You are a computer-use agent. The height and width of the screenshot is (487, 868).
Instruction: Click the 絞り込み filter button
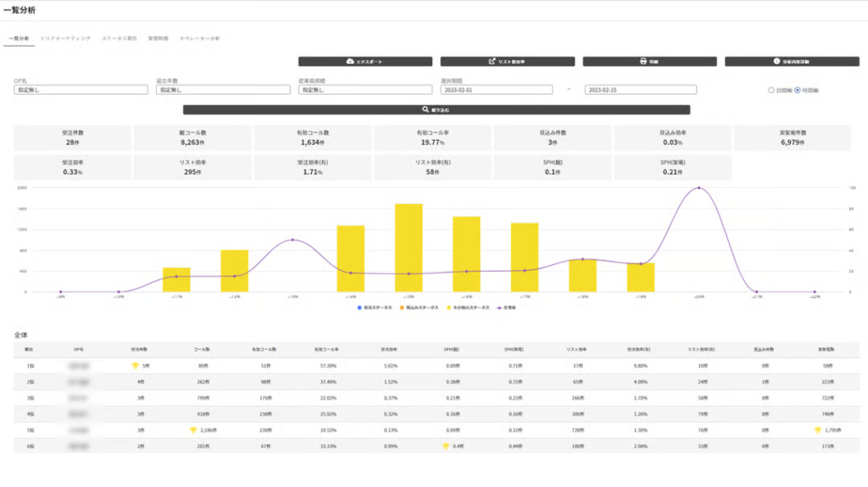(437, 110)
